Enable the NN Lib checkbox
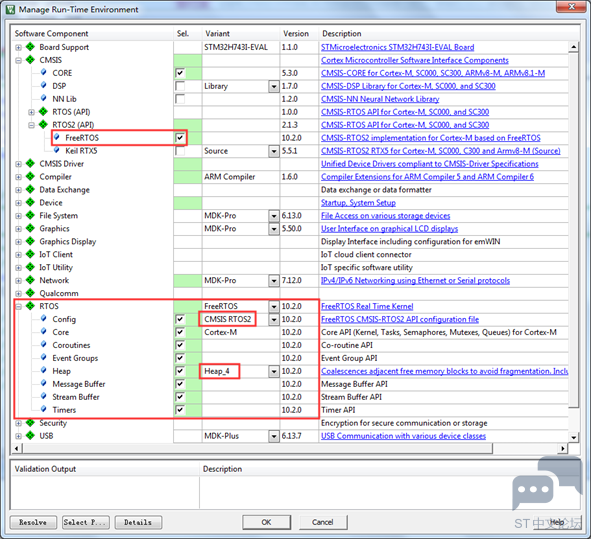 tap(180, 99)
